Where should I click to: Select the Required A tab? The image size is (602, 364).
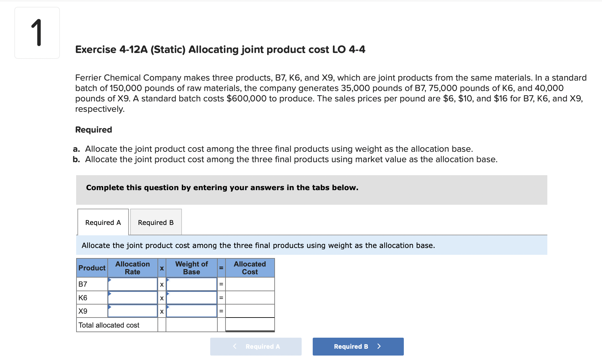103,222
